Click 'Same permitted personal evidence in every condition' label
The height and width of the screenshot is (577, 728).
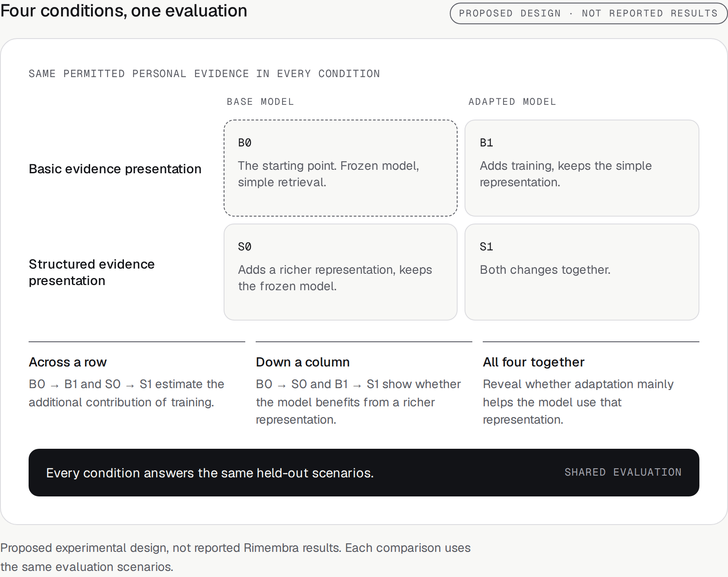(x=204, y=74)
